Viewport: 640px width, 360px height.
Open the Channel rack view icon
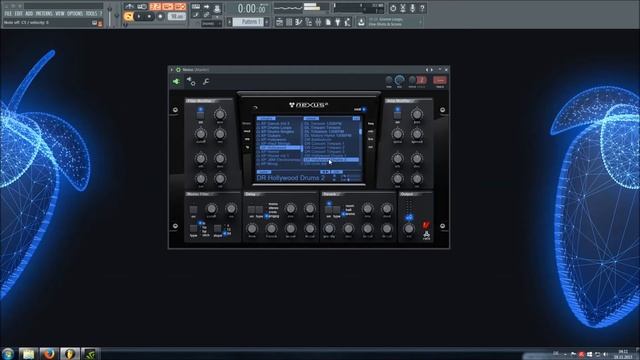pyautogui.click(x=289, y=22)
